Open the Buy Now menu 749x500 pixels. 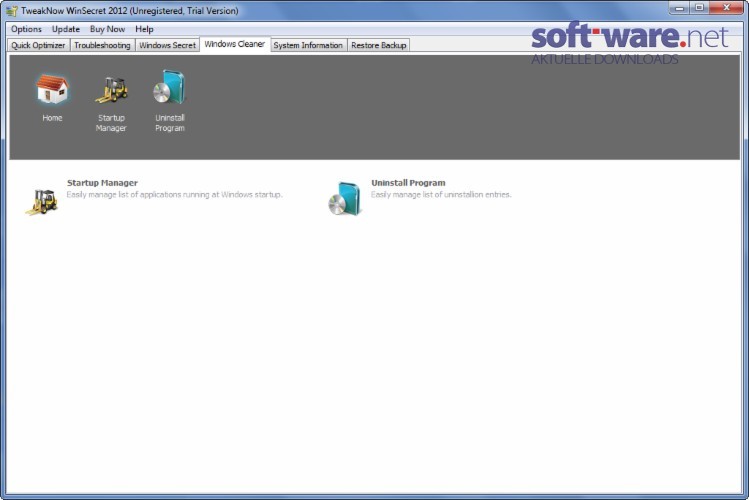[x=107, y=29]
